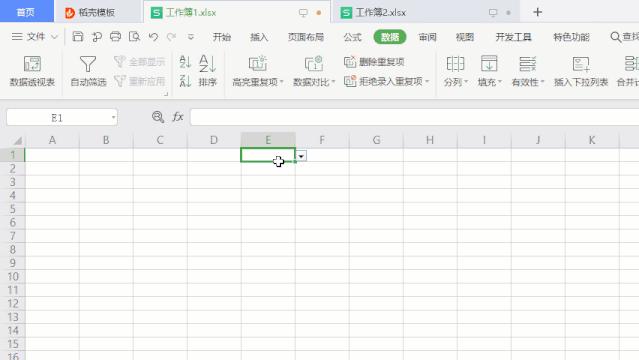Image resolution: width=639 pixels, height=360 pixels.
Task: Expand the Data Compare (数据对比) dropdown arrow
Action: pos(333,82)
